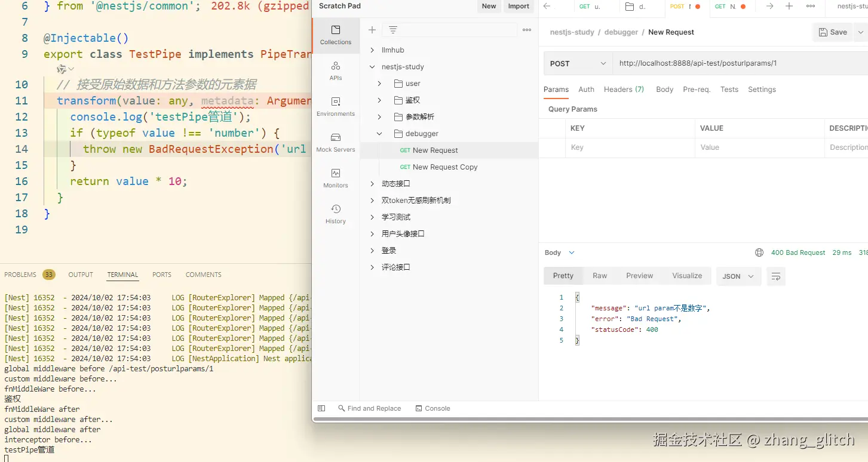868x462 pixels.
Task: Expand the 双token无感刷新机制 collection
Action: (372, 201)
